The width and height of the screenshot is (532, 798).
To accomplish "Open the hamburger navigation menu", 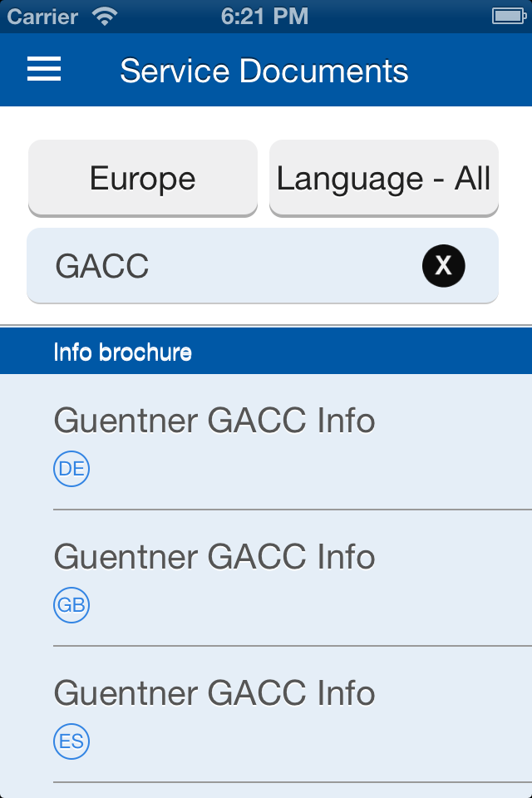I will click(44, 70).
